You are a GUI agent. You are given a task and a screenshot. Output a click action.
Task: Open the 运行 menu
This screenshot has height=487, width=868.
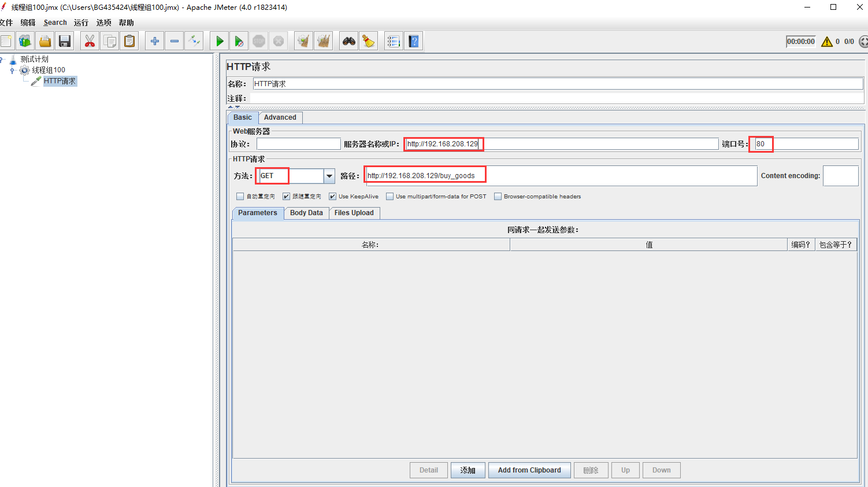(x=81, y=23)
